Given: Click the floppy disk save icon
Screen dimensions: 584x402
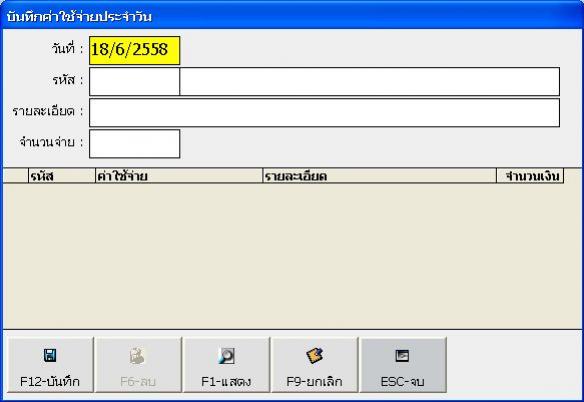Looking at the screenshot, I should (x=50, y=355).
